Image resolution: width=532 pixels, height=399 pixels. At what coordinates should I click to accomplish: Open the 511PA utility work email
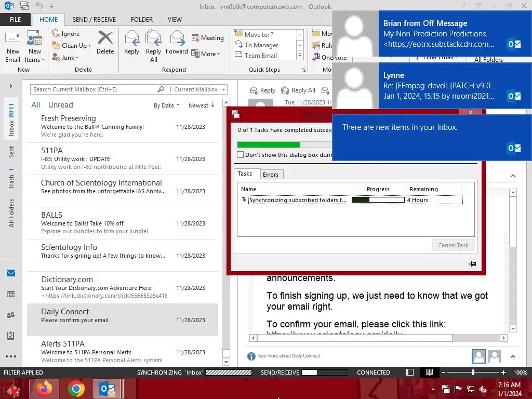(x=123, y=158)
